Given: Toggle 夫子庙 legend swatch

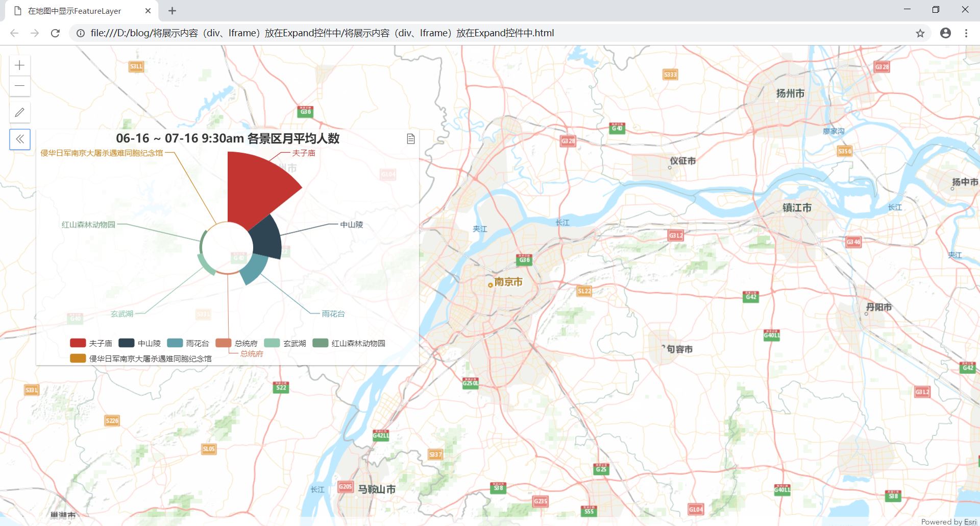Looking at the screenshot, I should (78, 343).
